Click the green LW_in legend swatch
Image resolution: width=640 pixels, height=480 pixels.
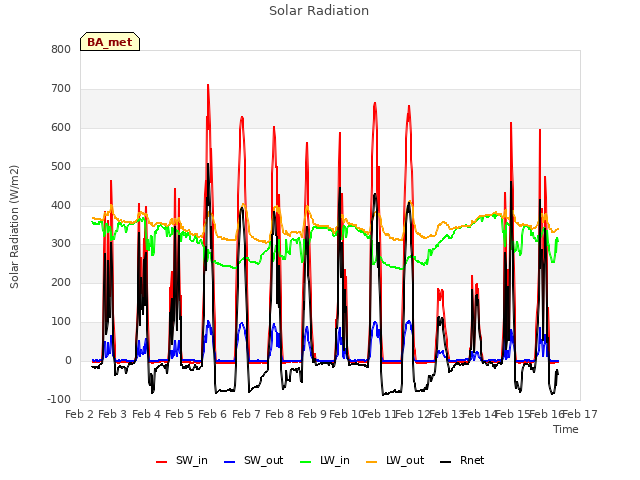tap(306, 462)
